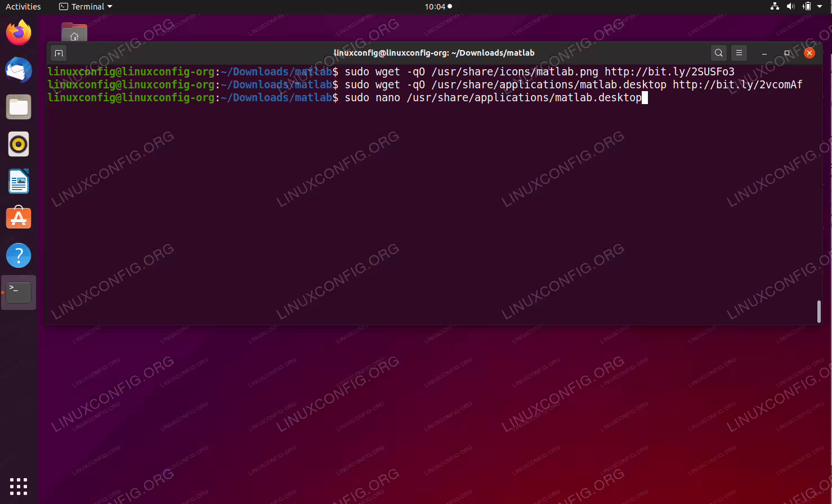Viewport: 832px width, 504px height.
Task: Select the Terminal icon in the dock
Action: [19, 292]
